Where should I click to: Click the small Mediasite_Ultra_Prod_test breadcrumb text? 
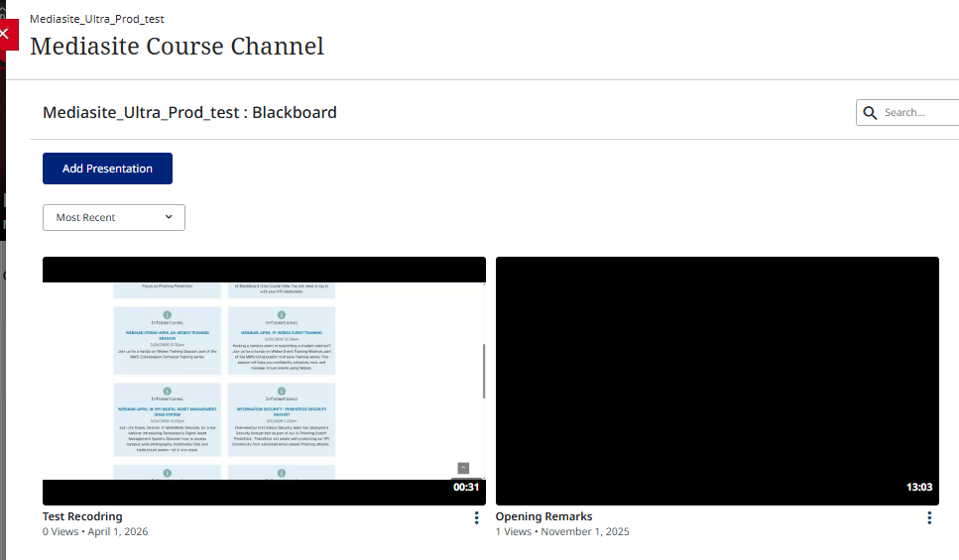click(96, 19)
